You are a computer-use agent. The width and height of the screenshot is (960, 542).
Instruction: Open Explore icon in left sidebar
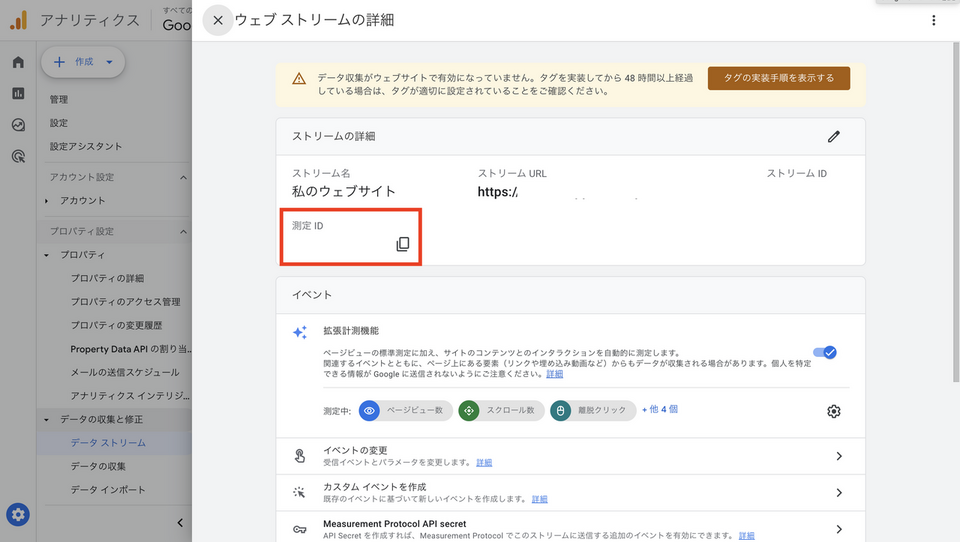(x=18, y=125)
